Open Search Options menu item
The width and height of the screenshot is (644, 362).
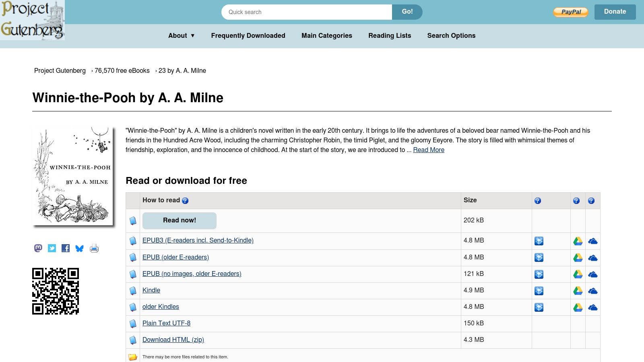coord(451,35)
